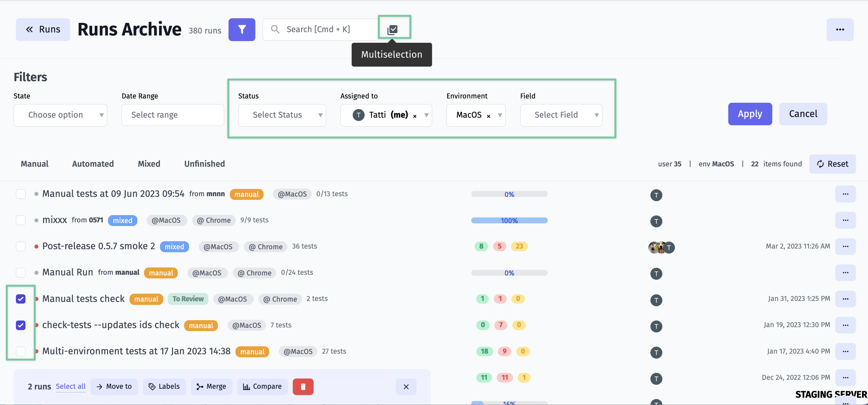Click the Reset filters button
Viewport: 868px width, 405px height.
(832, 164)
